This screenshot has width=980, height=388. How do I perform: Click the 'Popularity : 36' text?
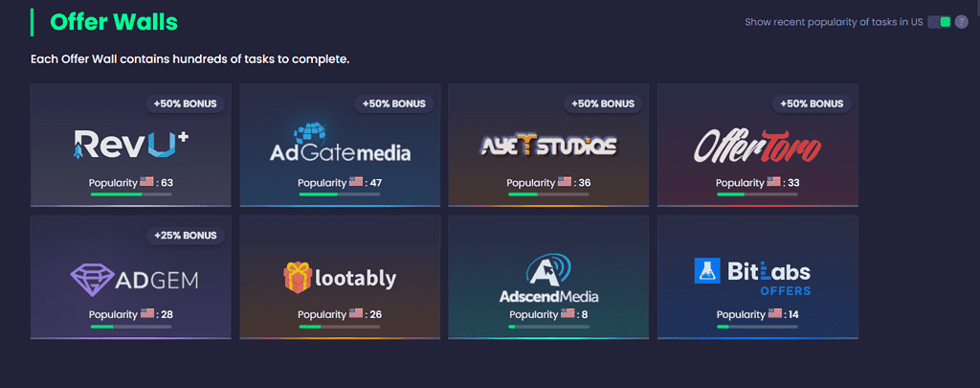pos(548,183)
